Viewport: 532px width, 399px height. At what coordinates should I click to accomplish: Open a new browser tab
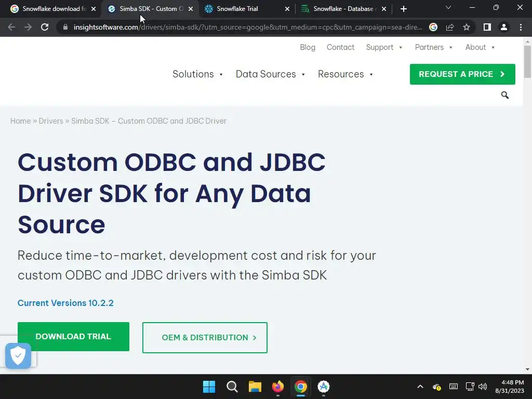tap(403, 9)
